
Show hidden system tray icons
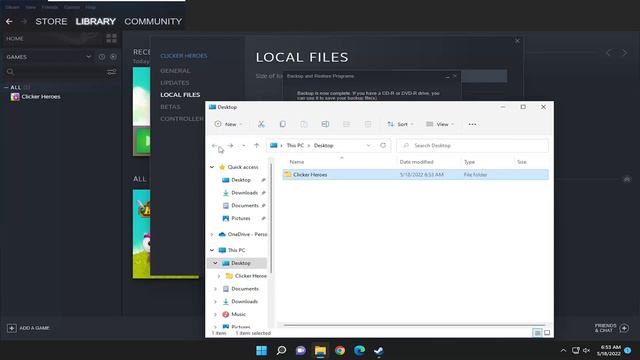point(563,350)
